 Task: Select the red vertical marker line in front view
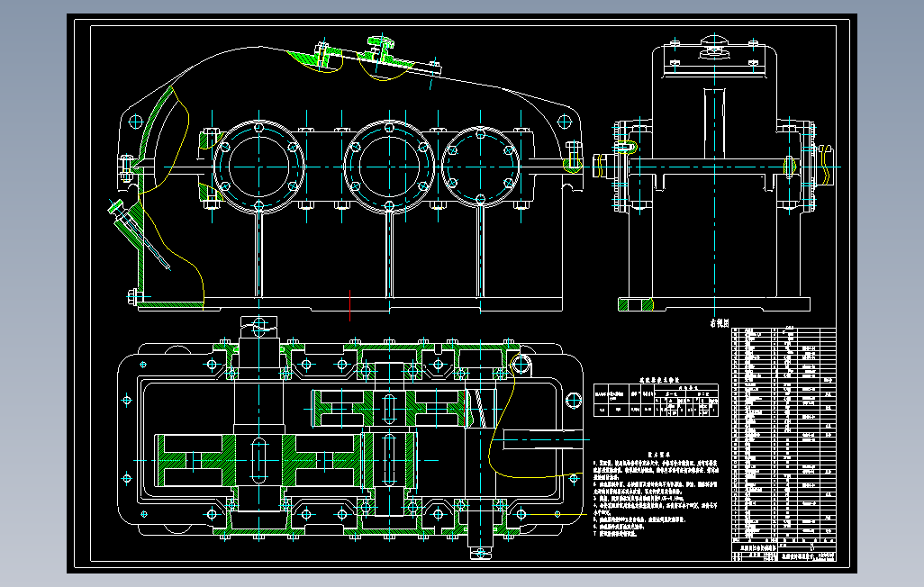[350, 305]
